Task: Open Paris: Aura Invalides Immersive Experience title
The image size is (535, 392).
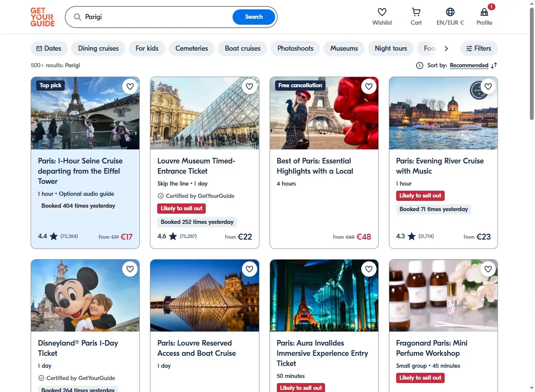Action: tap(322, 353)
